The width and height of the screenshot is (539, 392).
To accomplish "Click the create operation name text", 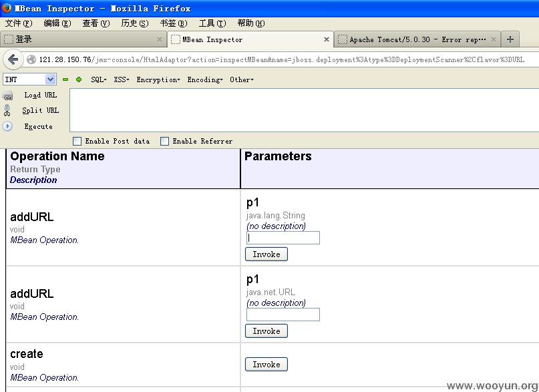I will tap(27, 354).
